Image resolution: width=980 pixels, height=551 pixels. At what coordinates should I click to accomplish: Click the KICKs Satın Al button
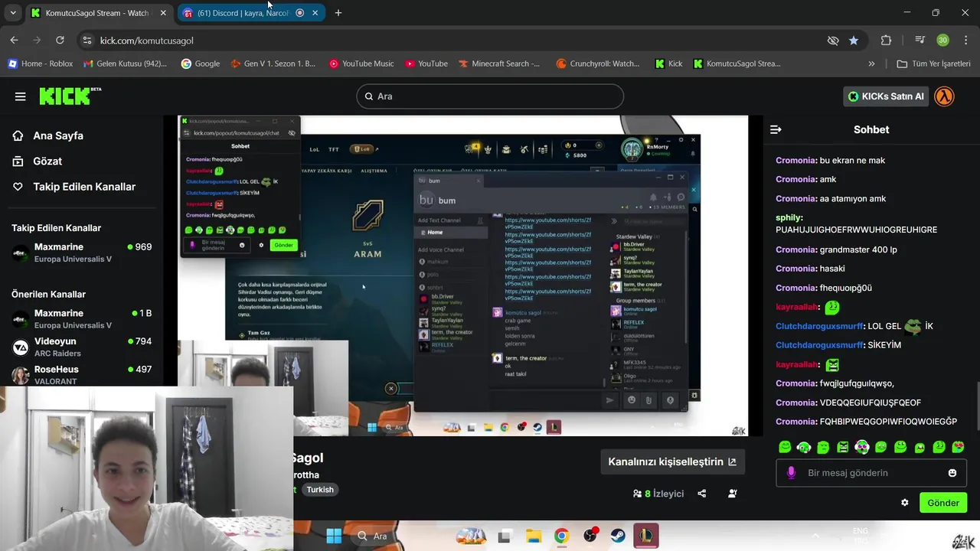[886, 96]
